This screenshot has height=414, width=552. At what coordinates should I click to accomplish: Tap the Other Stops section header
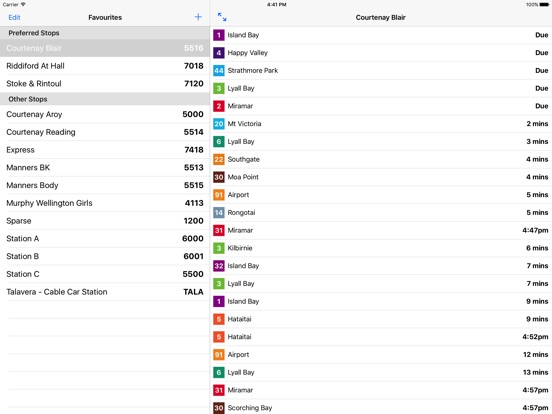(105, 99)
